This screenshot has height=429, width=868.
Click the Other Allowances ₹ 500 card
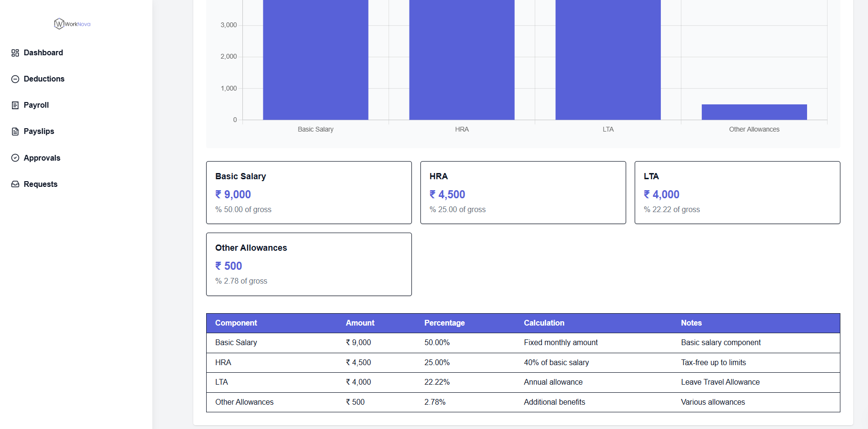309,264
